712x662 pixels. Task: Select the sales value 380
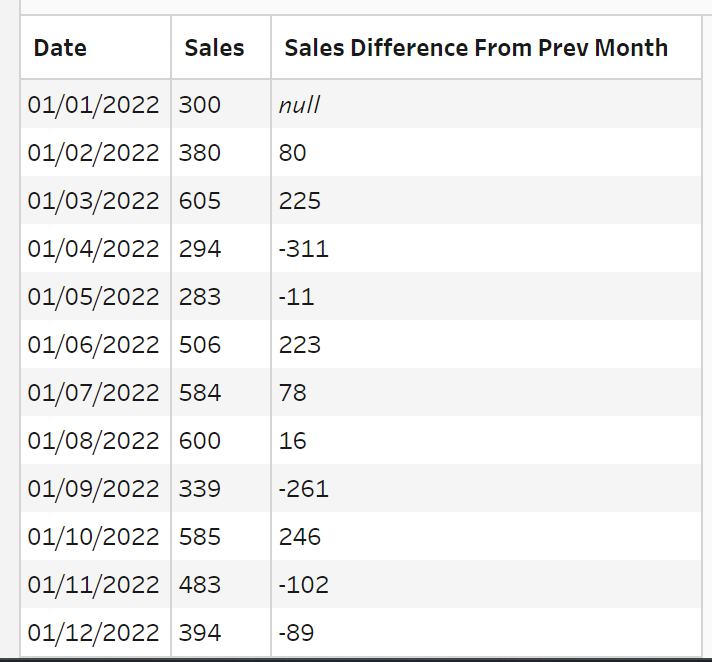click(200, 153)
